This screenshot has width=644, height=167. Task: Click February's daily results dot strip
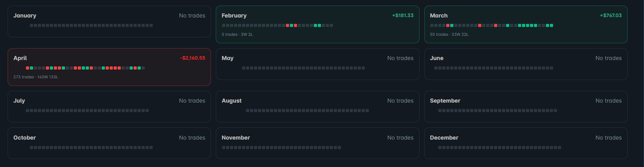277,25
